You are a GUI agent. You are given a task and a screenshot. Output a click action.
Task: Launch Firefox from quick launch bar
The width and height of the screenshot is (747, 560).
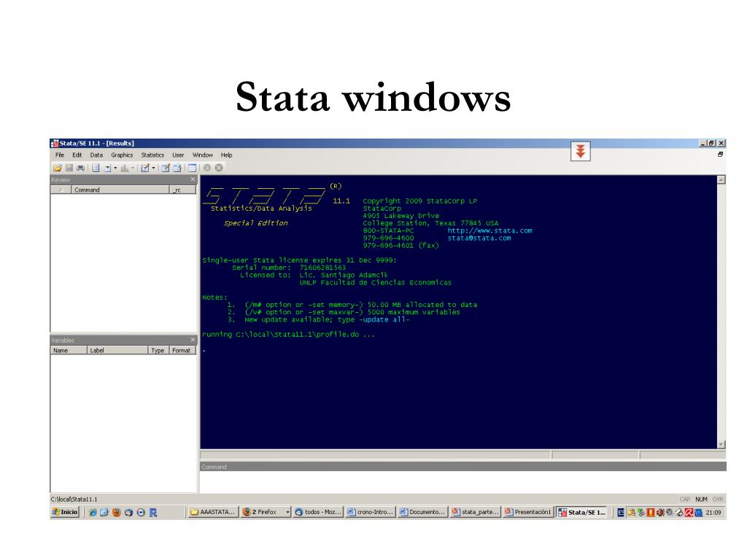pos(117,513)
